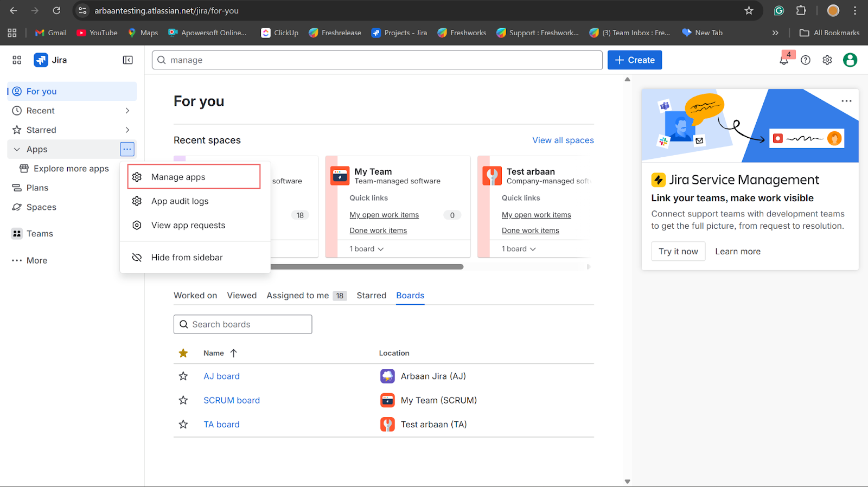
Task: Expand the Recent sidebar chevron
Action: [x=127, y=111]
